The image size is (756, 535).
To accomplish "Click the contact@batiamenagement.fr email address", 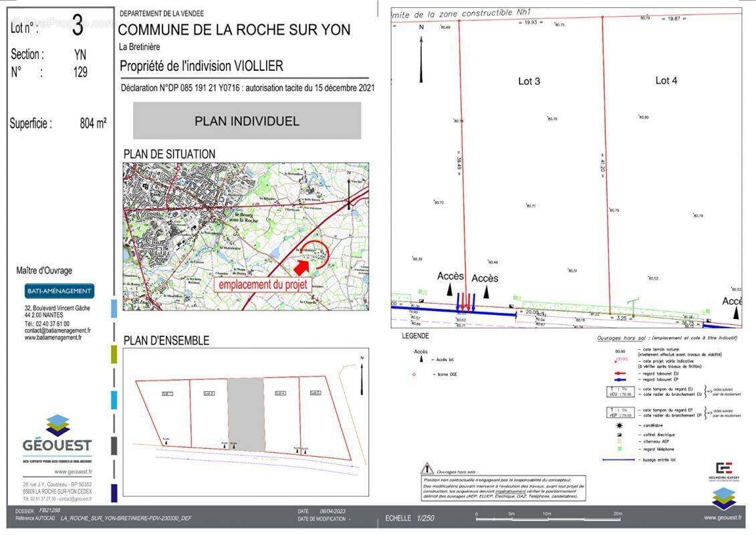I will pos(57,330).
